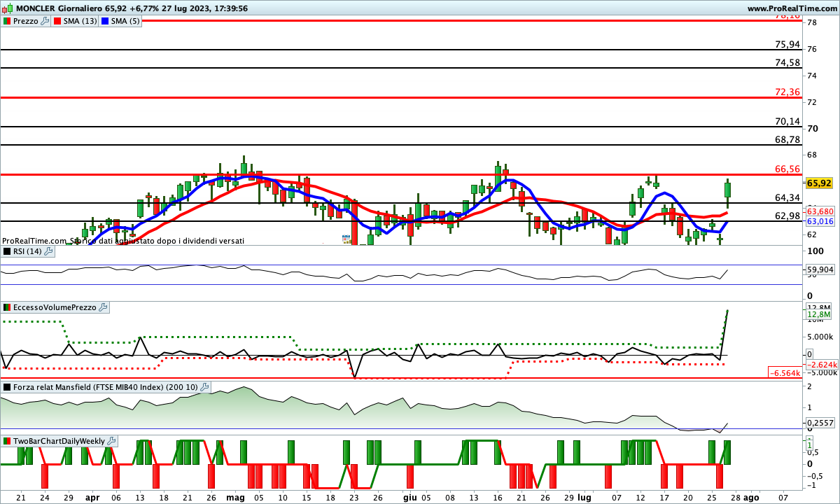Click the black square beside Forza relat Mansfield
Viewport: 840px width, 504px height.
pyautogui.click(x=7, y=387)
